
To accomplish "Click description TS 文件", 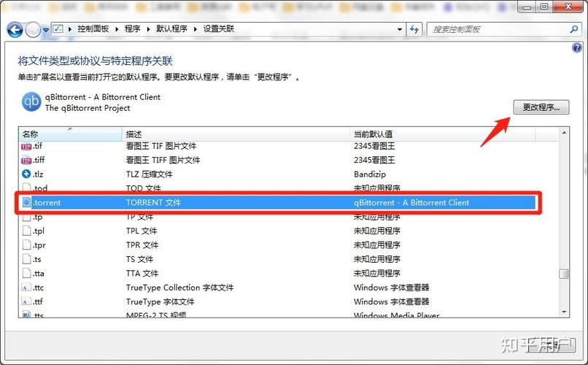I will (139, 259).
